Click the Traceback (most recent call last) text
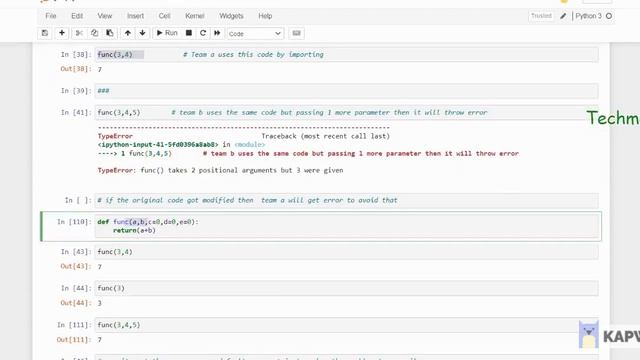The width and height of the screenshot is (640, 360). (x=326, y=136)
